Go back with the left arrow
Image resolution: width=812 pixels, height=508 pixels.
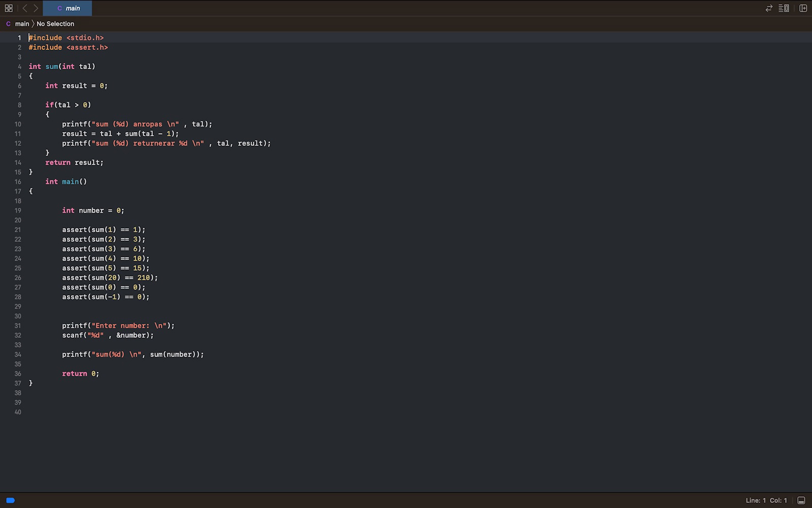coord(24,8)
